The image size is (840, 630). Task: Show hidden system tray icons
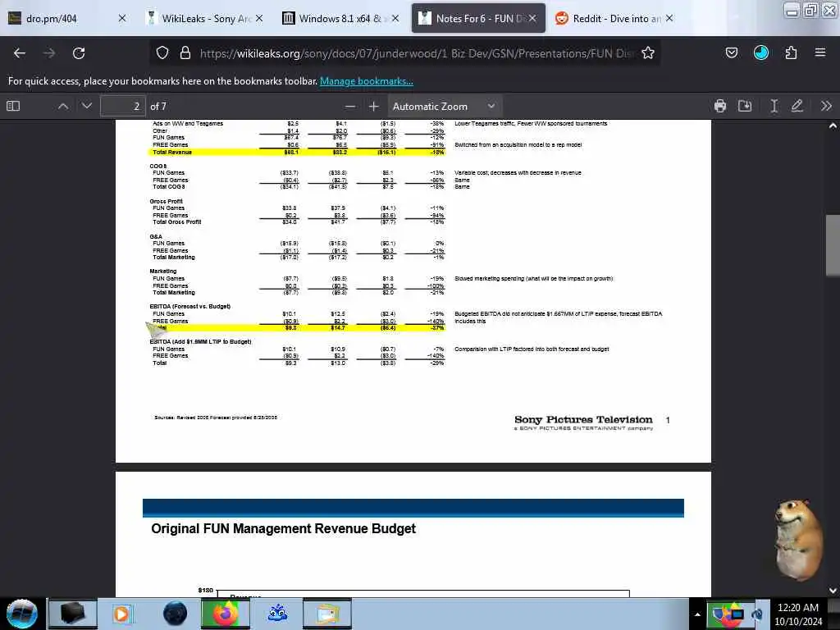697,614
